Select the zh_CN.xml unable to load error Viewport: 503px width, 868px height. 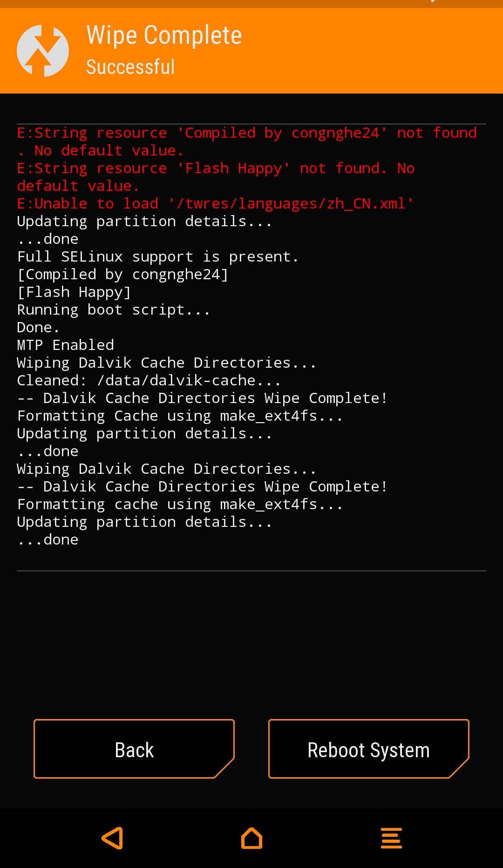pos(215,204)
